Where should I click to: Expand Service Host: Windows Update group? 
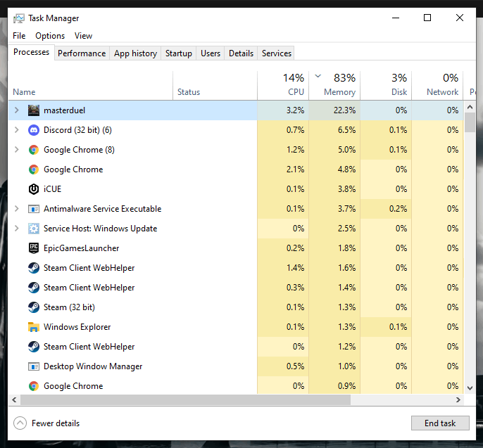[17, 229]
